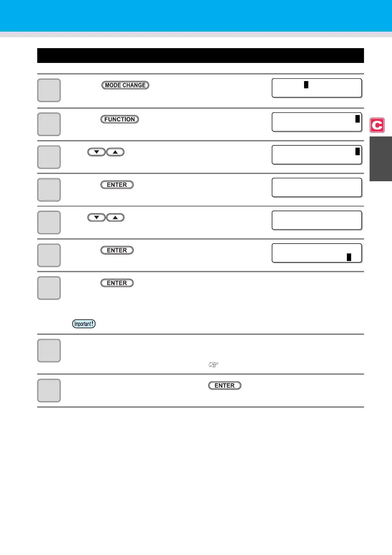Image resolution: width=392 pixels, height=555 pixels.
Task: Click the red C icon on the right edge
Action: 377,125
